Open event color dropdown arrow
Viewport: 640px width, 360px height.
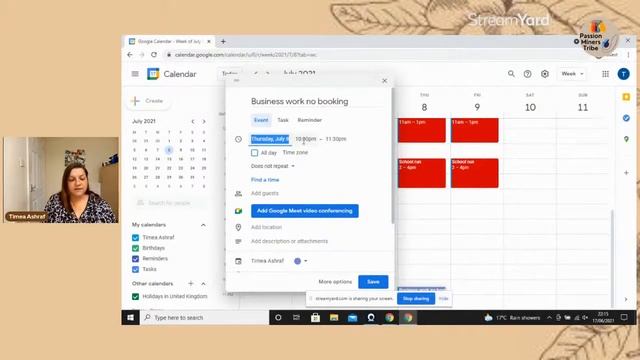point(306,261)
